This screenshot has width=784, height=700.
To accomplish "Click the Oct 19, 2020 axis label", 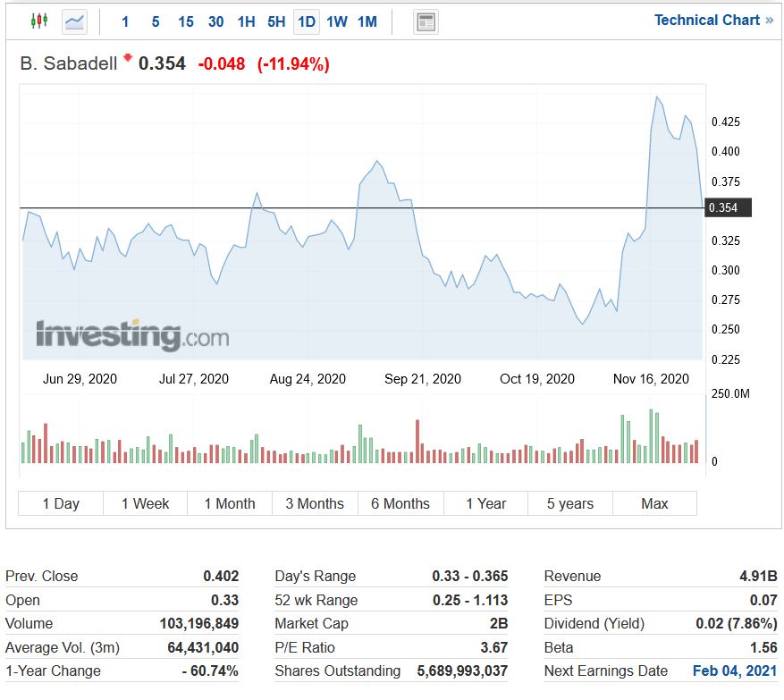I will point(537,379).
